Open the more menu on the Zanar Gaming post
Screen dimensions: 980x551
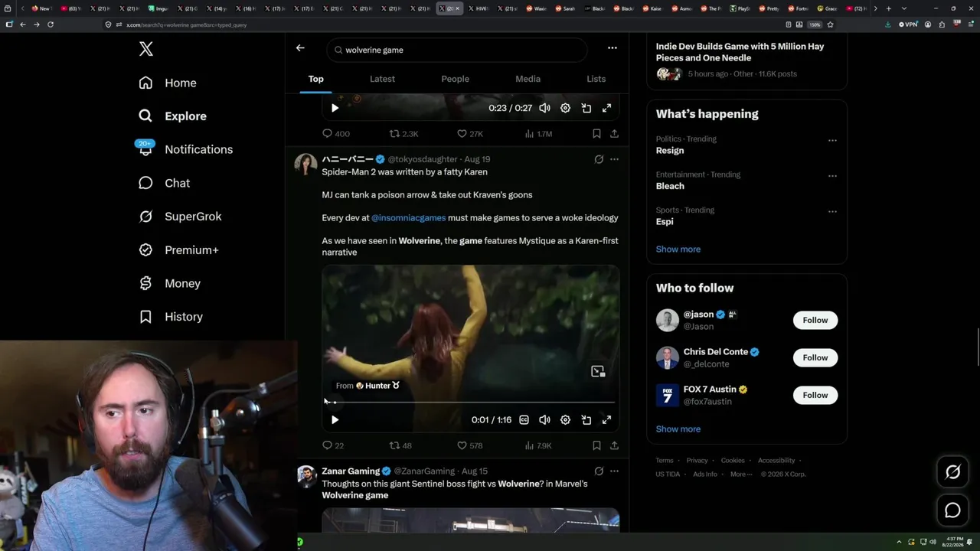(x=614, y=471)
